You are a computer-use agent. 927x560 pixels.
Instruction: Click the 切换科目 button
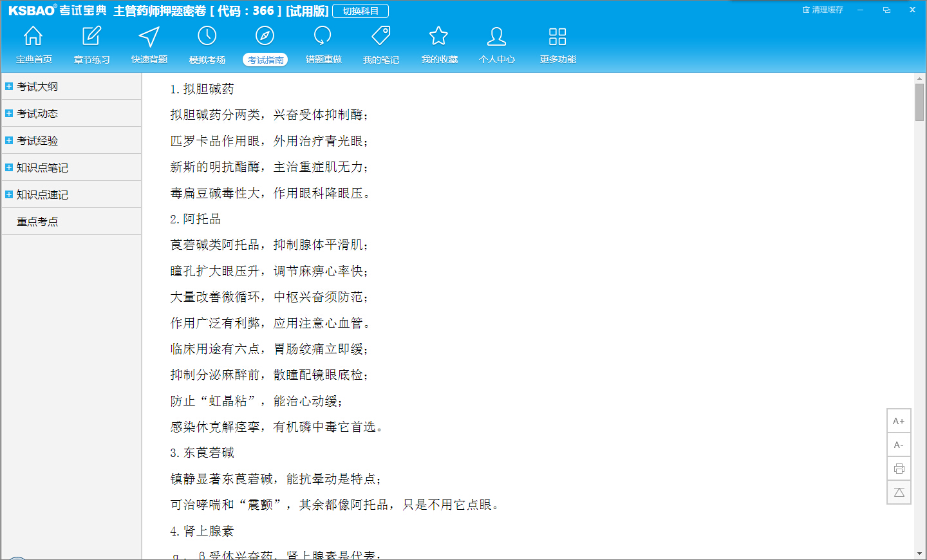[360, 11]
